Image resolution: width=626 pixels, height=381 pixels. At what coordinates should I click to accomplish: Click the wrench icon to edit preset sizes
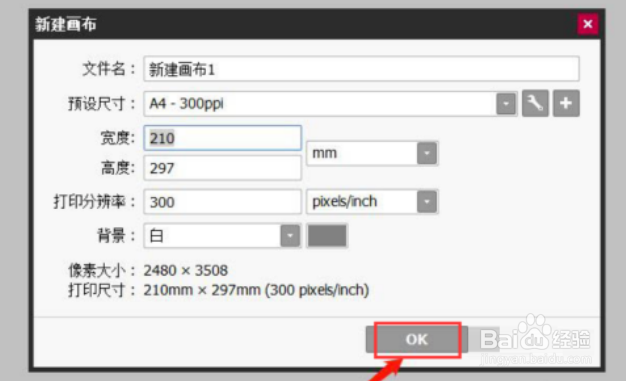point(535,103)
